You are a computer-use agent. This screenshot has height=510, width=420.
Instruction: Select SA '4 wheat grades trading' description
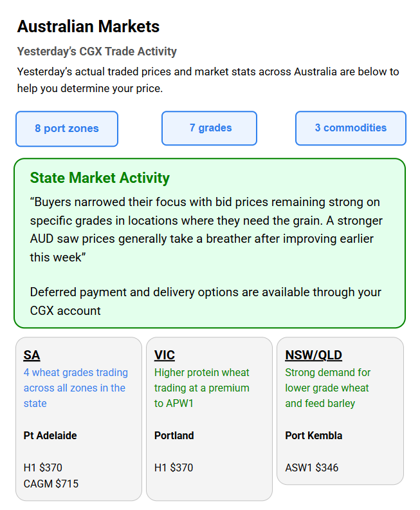click(x=75, y=388)
